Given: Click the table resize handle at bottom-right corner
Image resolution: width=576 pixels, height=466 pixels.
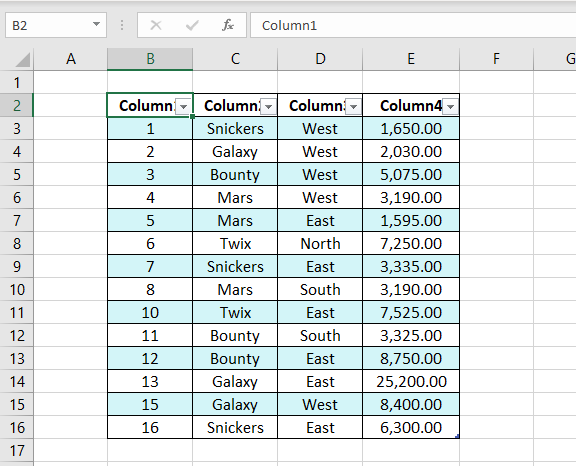Looking at the screenshot, I should (x=457, y=436).
